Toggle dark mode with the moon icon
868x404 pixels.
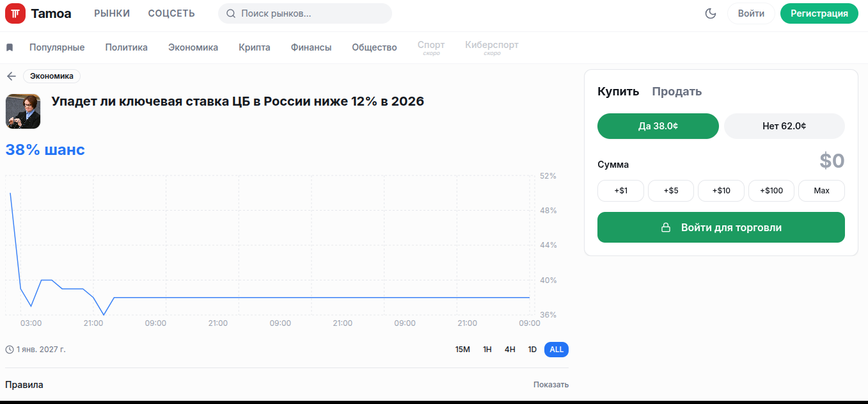tap(710, 13)
